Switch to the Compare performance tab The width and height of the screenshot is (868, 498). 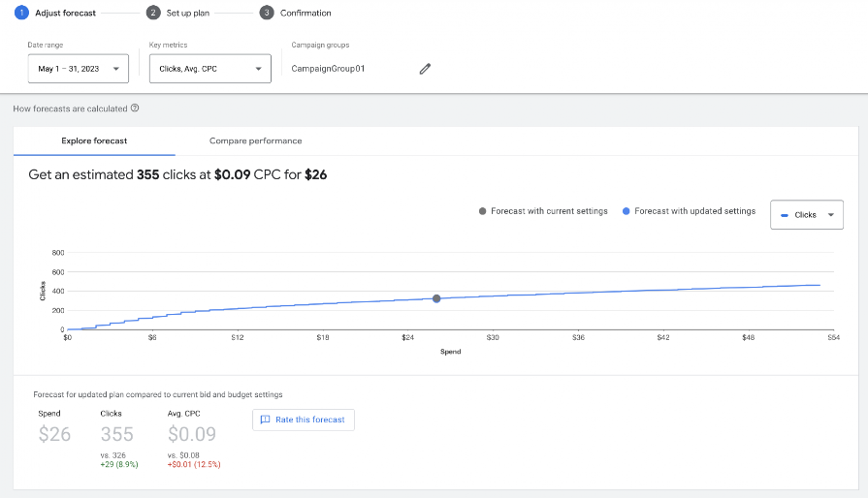pos(256,140)
